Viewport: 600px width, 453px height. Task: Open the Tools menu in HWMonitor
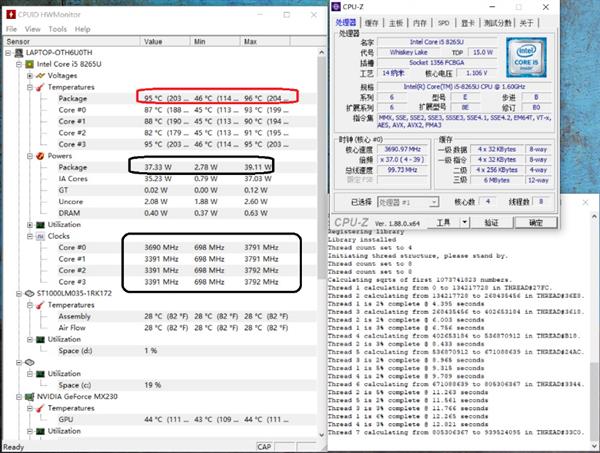[57, 29]
